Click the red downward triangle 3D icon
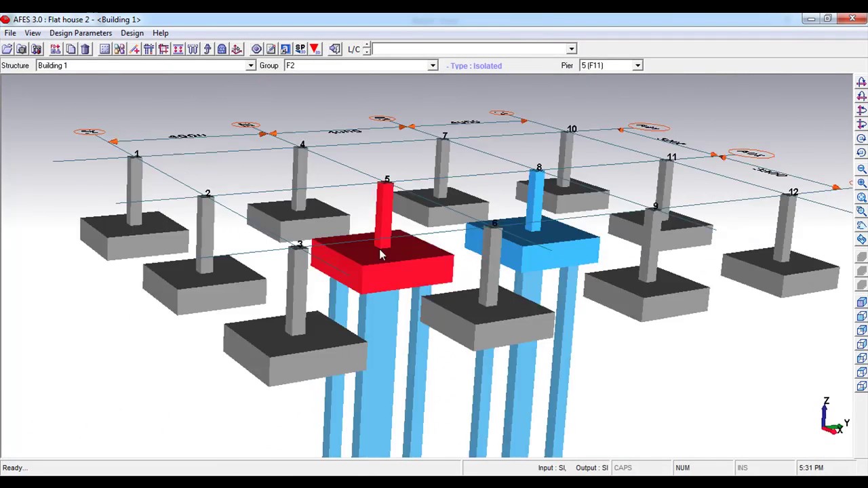The height and width of the screenshot is (488, 868). click(x=314, y=49)
